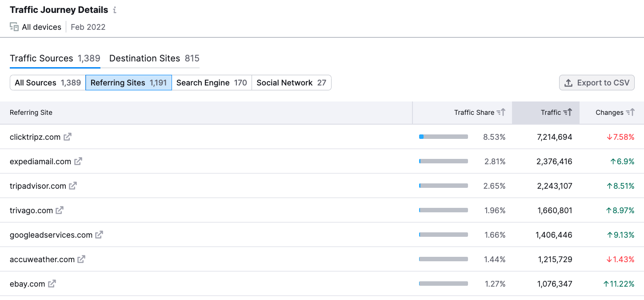Click the ebay.com traffic share bar
This screenshot has height=300, width=644.
444,284
